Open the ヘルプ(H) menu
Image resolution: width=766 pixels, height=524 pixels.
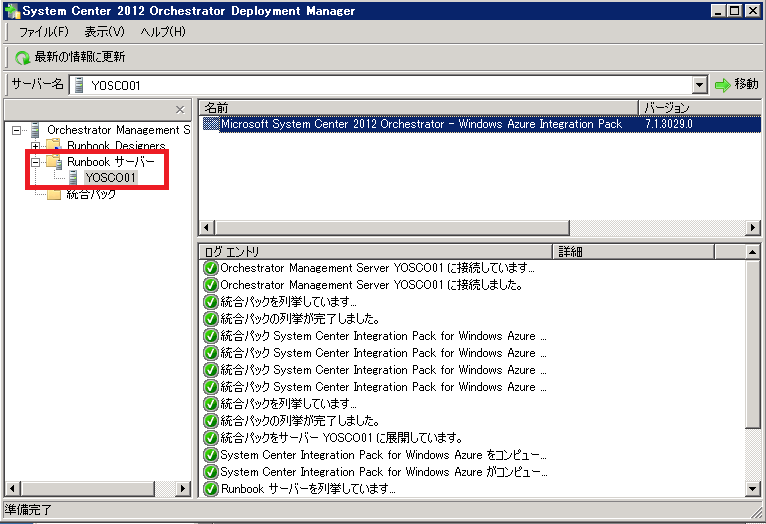coord(163,32)
